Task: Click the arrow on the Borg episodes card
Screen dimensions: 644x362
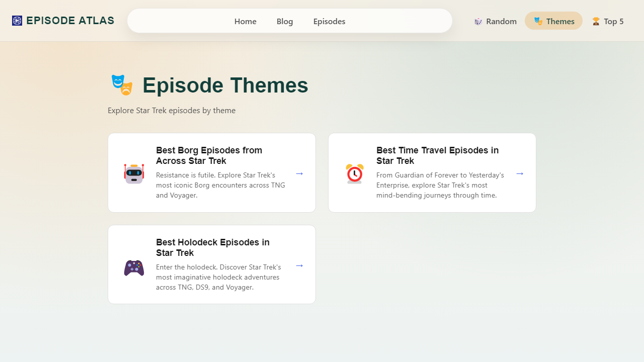Action: 299,173
